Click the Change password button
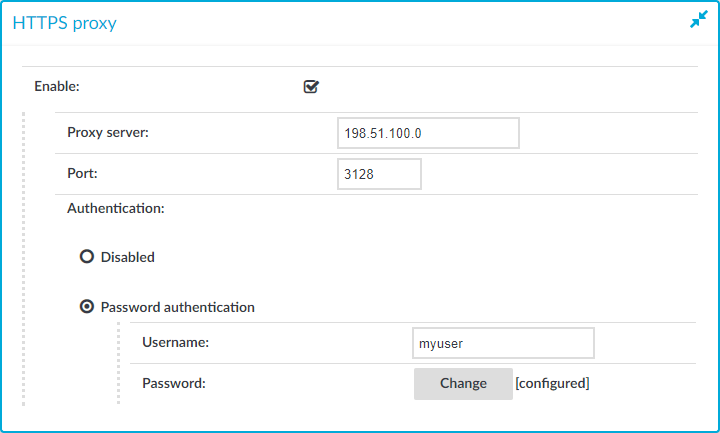 (463, 383)
